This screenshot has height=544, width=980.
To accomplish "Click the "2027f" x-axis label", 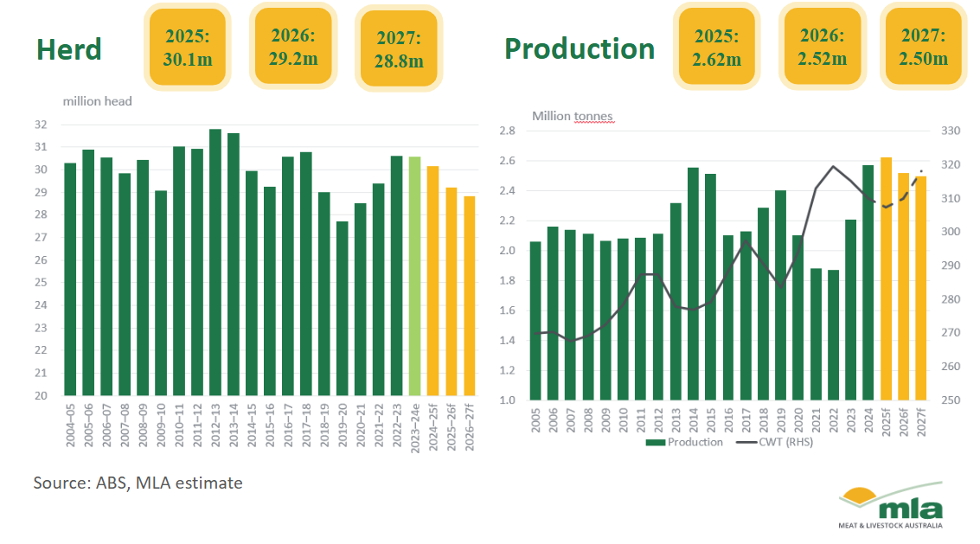I will tap(920, 422).
